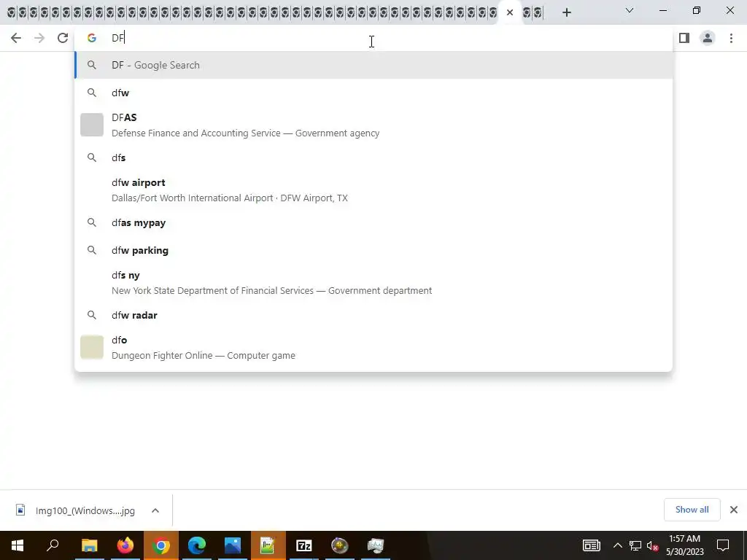Screen dimensions: 747x560
Task: Open the 7-Zip taskbar icon
Action: tap(304, 545)
